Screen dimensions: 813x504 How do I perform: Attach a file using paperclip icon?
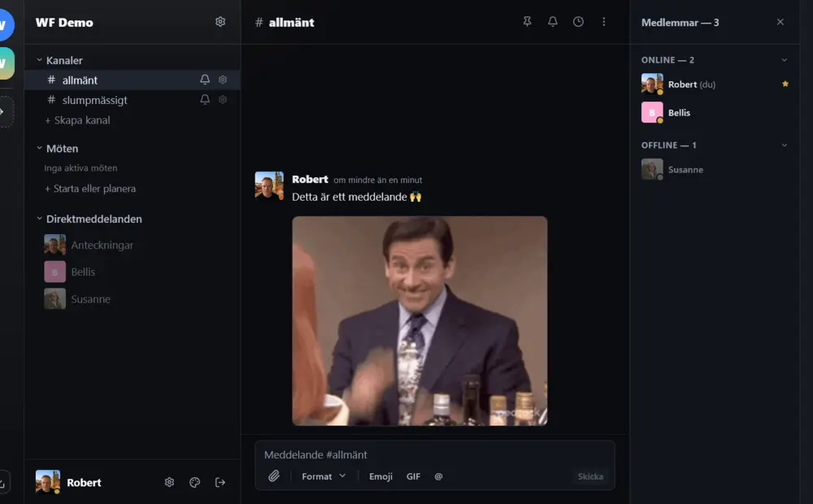[x=274, y=476]
